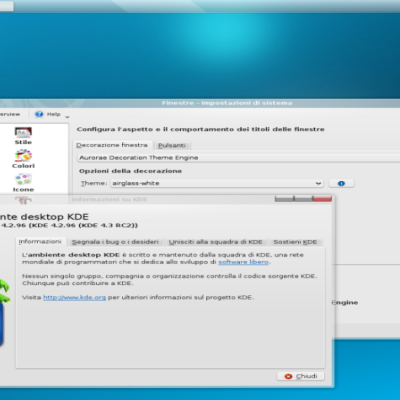Viewport: 400px width, 400px height.
Task: Click the KDE version text 4.2.96
Action: coord(69,225)
